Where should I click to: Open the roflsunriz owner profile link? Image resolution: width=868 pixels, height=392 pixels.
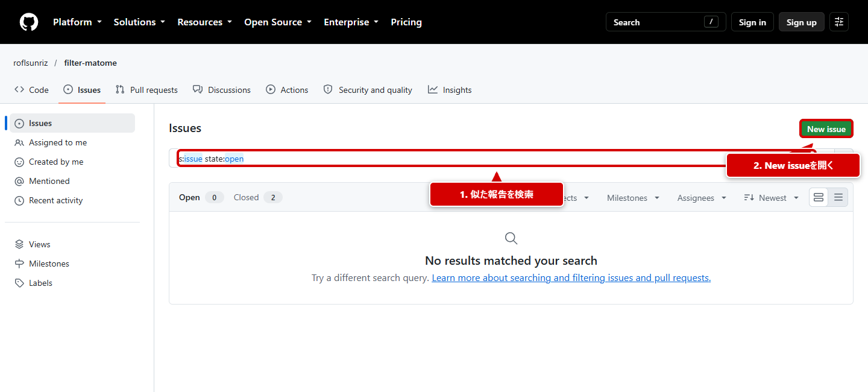31,63
